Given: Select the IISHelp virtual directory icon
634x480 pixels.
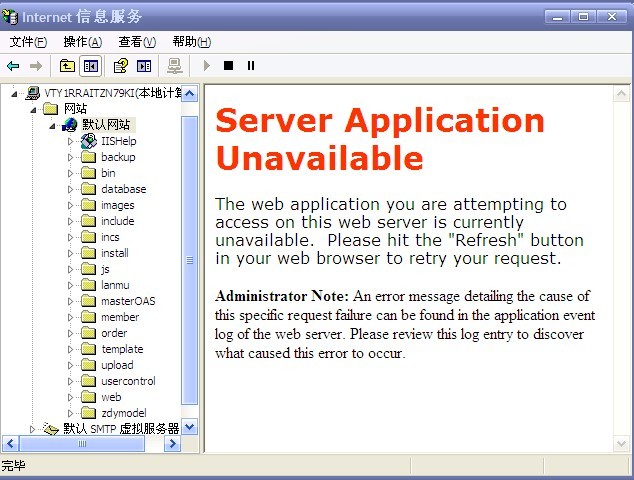Looking at the screenshot, I should (x=88, y=141).
